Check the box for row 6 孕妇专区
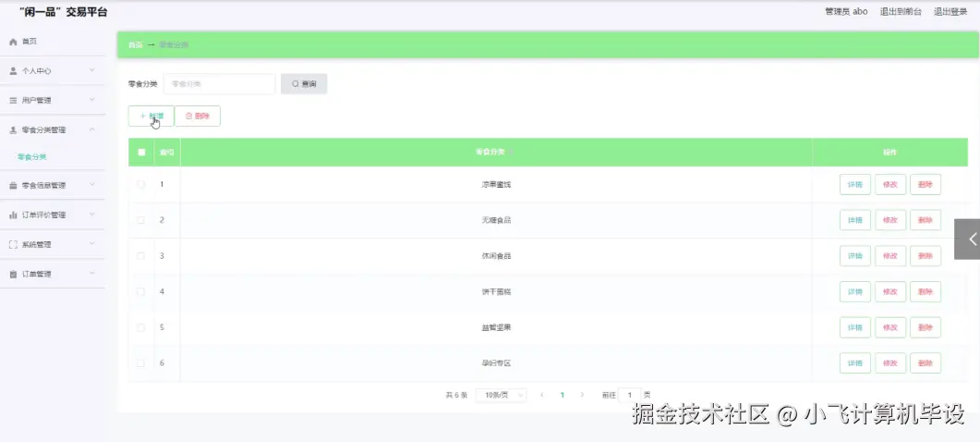Viewport: 980px width, 442px height. click(141, 362)
